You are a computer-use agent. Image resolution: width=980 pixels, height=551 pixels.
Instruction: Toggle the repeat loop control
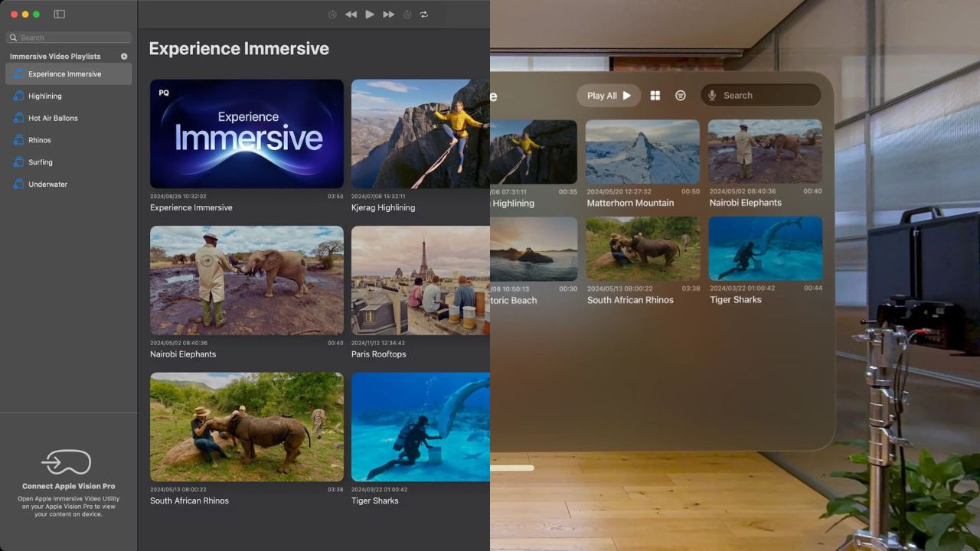click(x=424, y=15)
